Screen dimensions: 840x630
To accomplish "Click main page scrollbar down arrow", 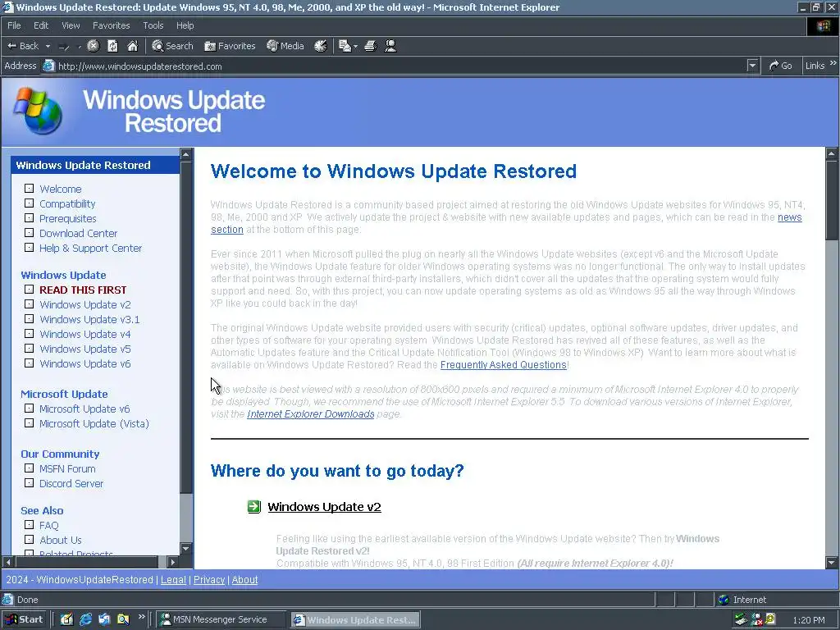I will 832,563.
